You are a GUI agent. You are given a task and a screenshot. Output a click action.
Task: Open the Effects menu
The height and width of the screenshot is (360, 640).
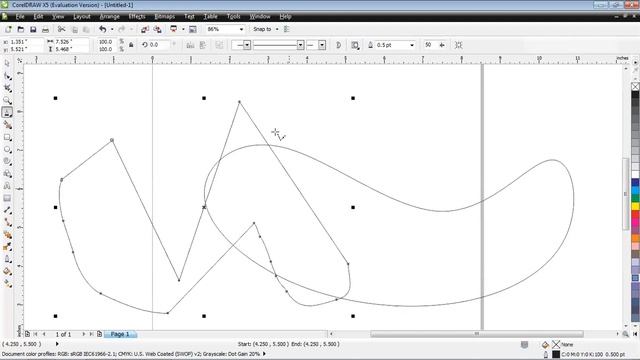(137, 16)
